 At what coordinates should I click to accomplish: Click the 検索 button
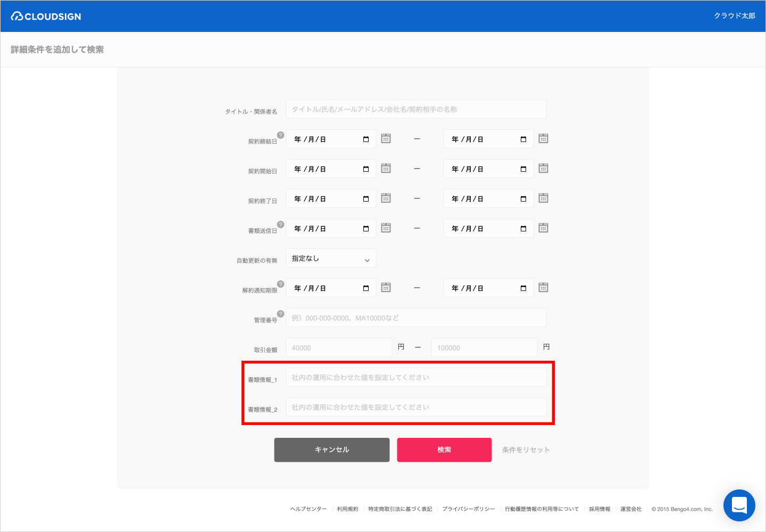[444, 450]
